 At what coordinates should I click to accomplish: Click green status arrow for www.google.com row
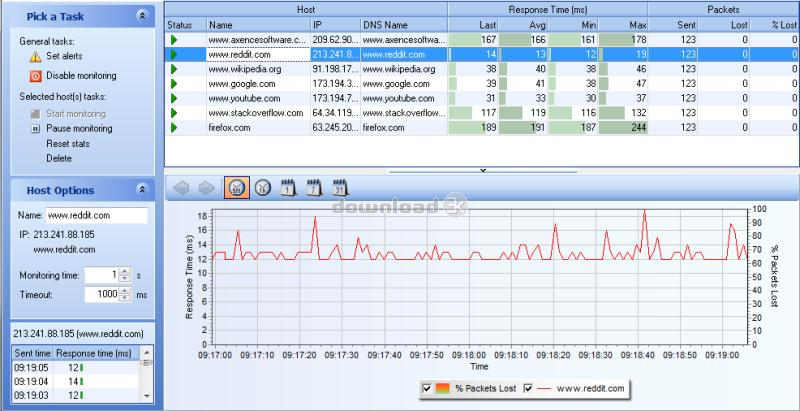point(174,84)
